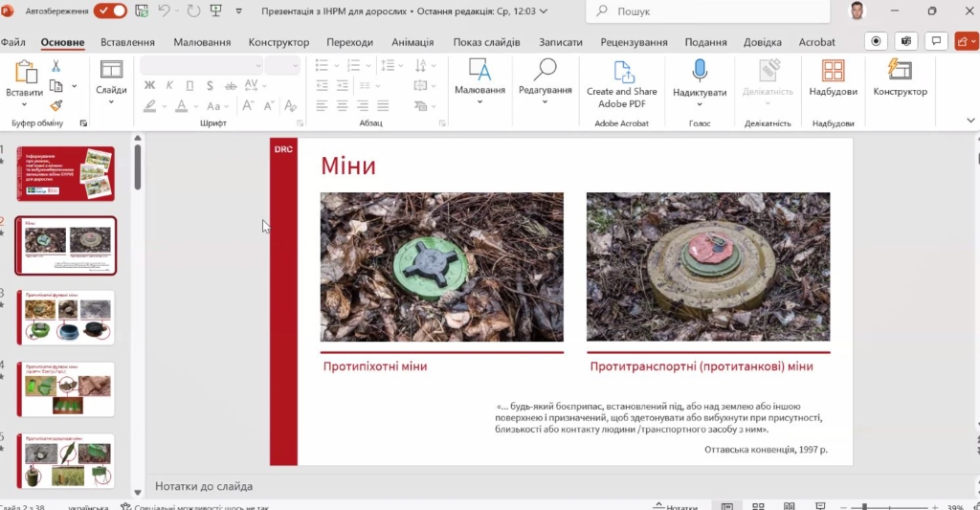Click the Save icon in title bar

pos(142,11)
